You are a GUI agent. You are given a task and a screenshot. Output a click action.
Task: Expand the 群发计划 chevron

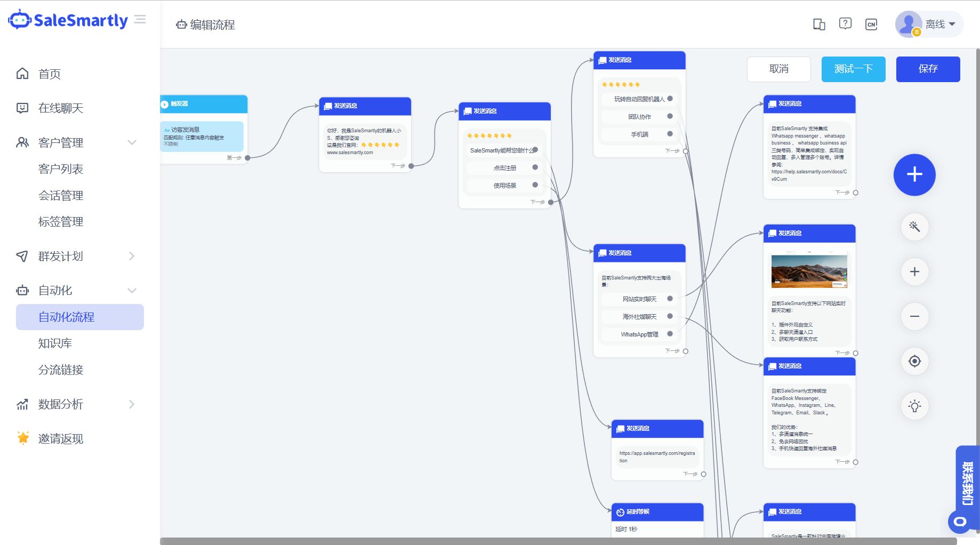click(132, 257)
